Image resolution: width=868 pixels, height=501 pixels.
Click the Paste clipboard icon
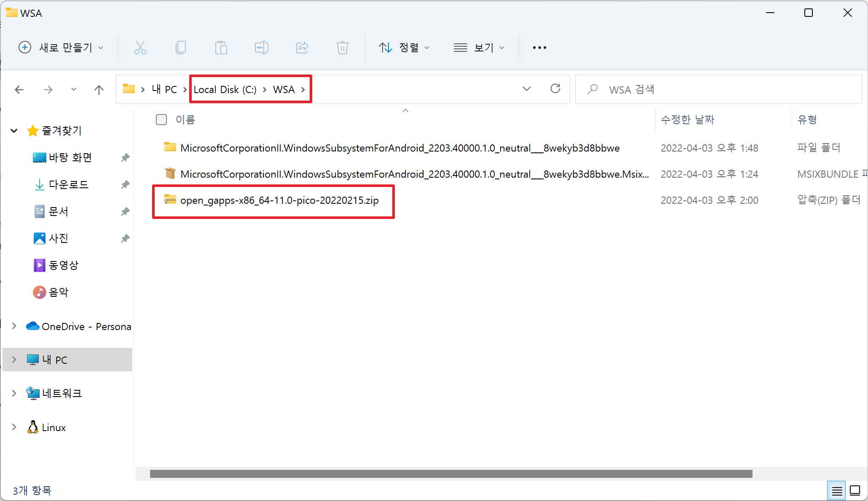pos(221,48)
